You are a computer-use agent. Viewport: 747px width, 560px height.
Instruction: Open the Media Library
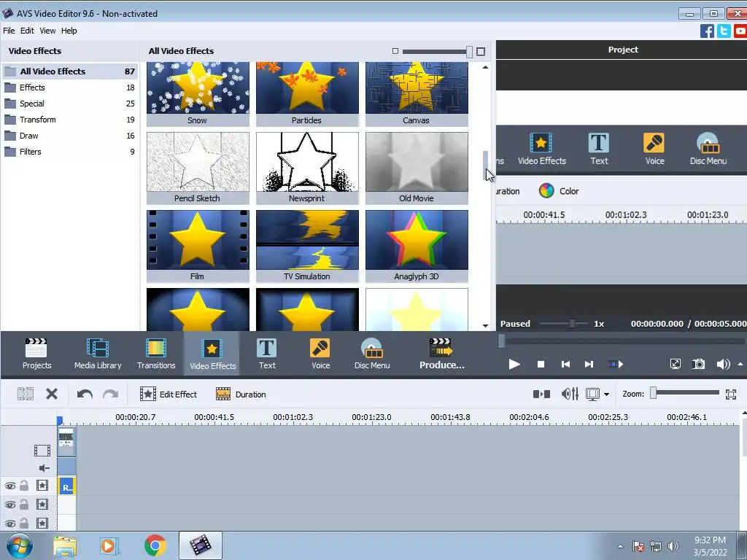click(x=98, y=354)
